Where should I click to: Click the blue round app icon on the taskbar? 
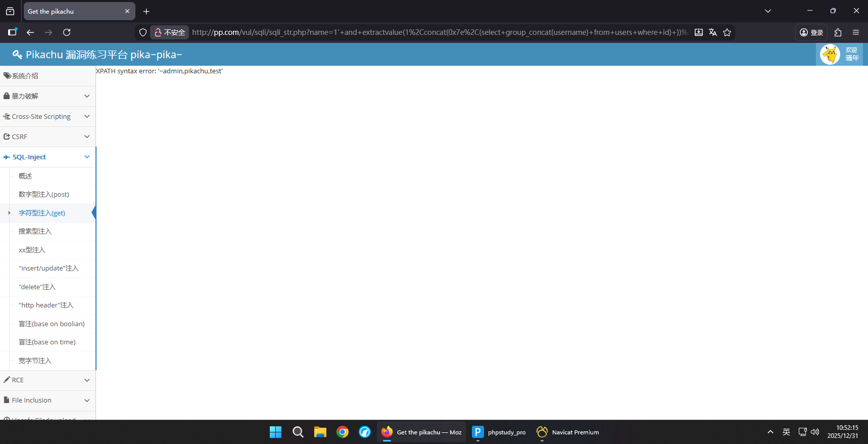click(365, 432)
